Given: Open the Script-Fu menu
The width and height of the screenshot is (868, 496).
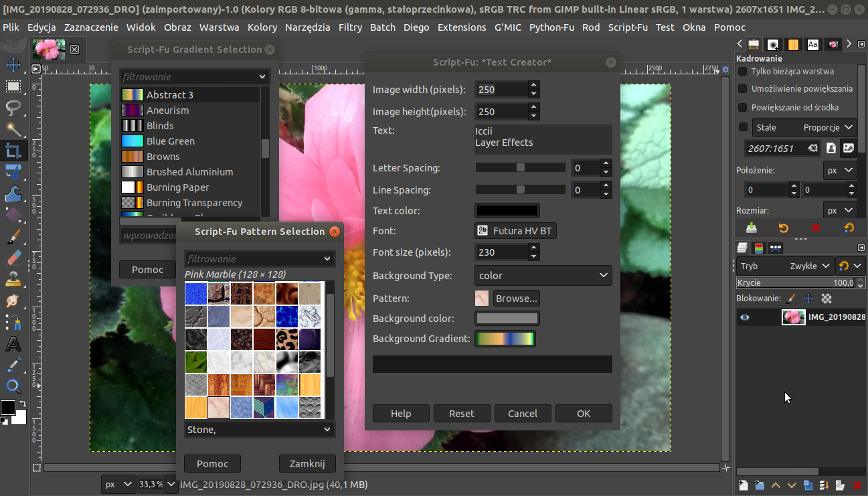Looking at the screenshot, I should (627, 27).
